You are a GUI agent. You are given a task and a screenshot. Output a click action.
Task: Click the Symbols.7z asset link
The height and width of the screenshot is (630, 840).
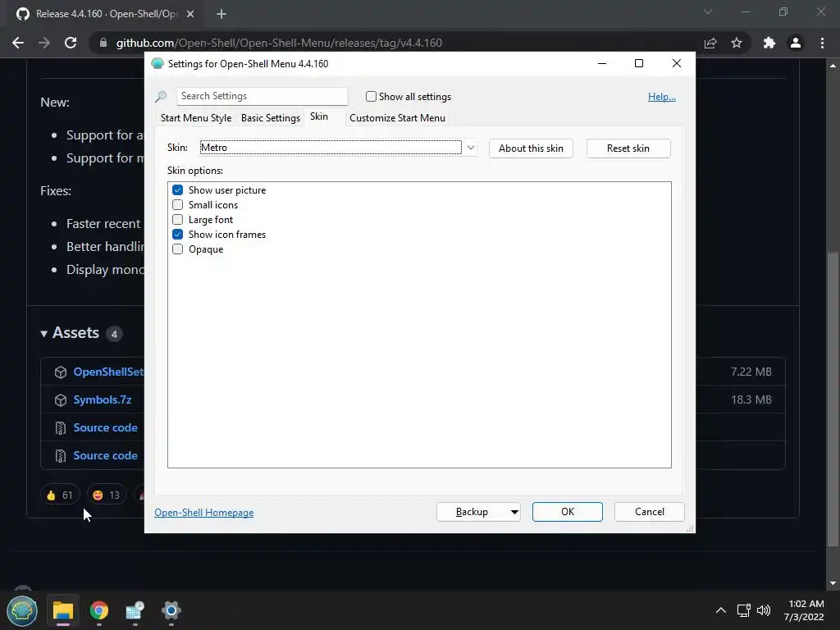coord(103,399)
